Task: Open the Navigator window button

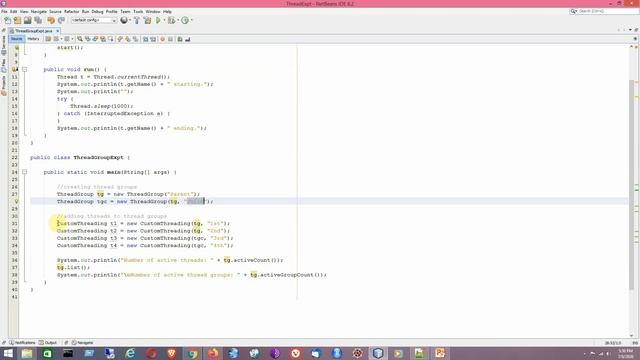Action: click(x=82, y=343)
